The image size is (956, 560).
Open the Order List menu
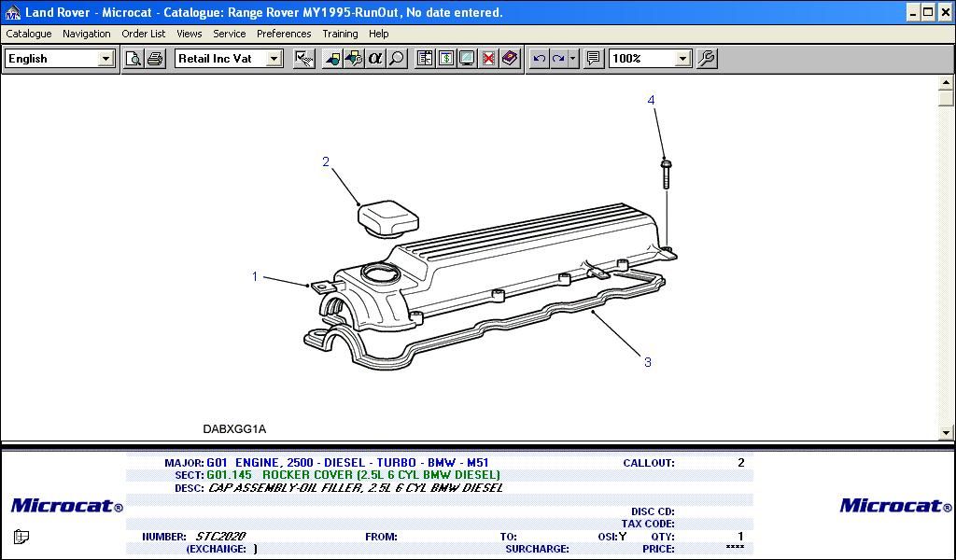[x=143, y=34]
